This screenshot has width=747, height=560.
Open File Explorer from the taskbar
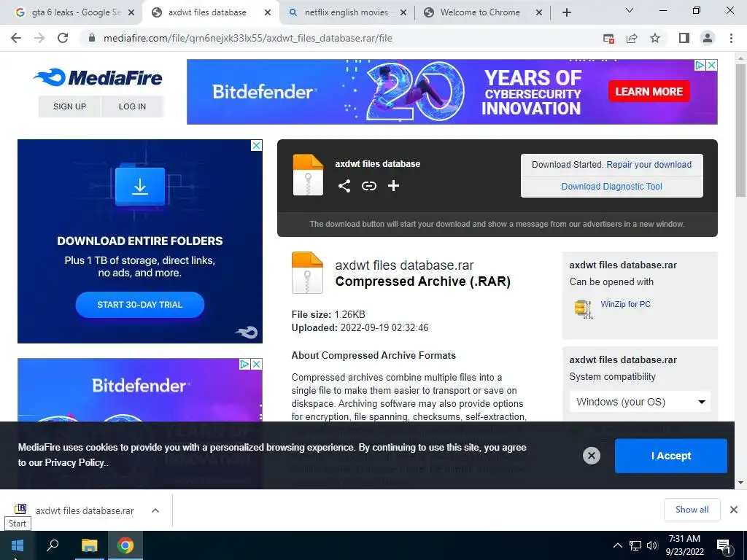(x=89, y=545)
